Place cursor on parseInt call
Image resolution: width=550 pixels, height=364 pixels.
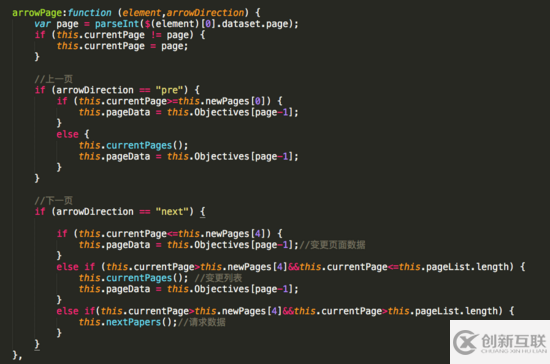click(x=117, y=24)
